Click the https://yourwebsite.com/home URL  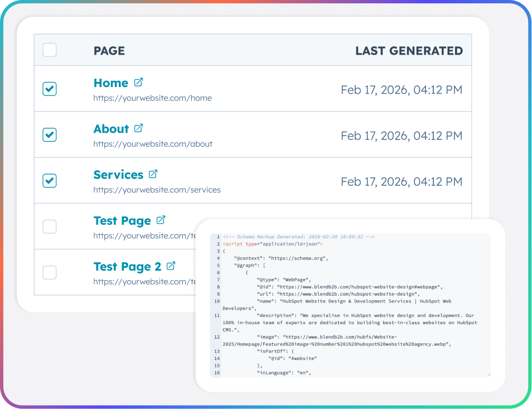[152, 98]
